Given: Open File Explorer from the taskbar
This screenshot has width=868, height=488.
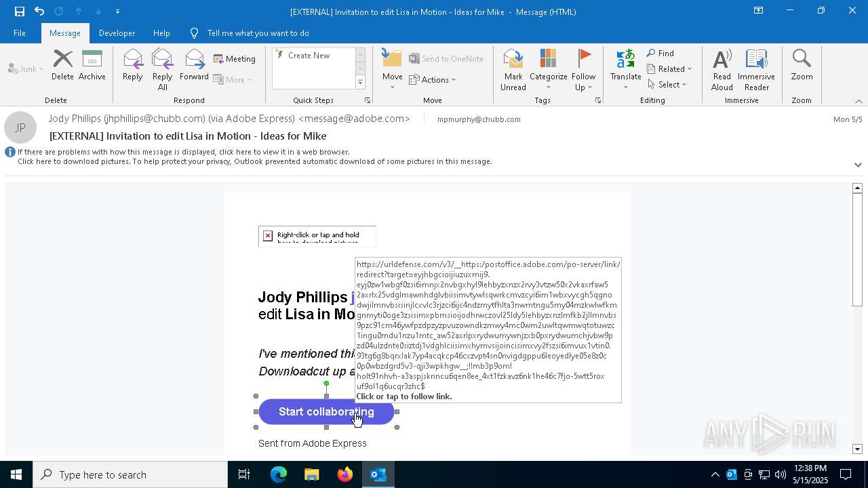Looking at the screenshot, I should [312, 474].
